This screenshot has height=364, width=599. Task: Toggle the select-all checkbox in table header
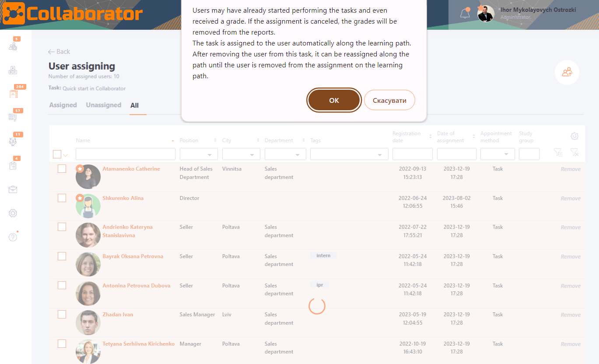tap(56, 154)
